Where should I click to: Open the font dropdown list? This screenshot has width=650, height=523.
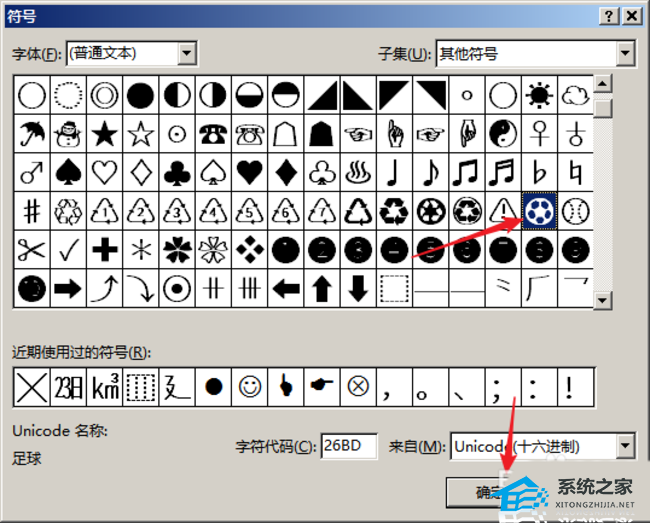tap(187, 53)
